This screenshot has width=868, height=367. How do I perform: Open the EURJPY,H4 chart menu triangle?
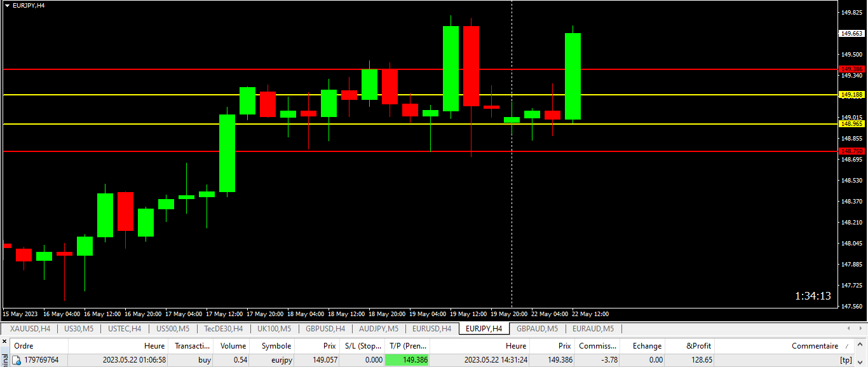(7, 5)
